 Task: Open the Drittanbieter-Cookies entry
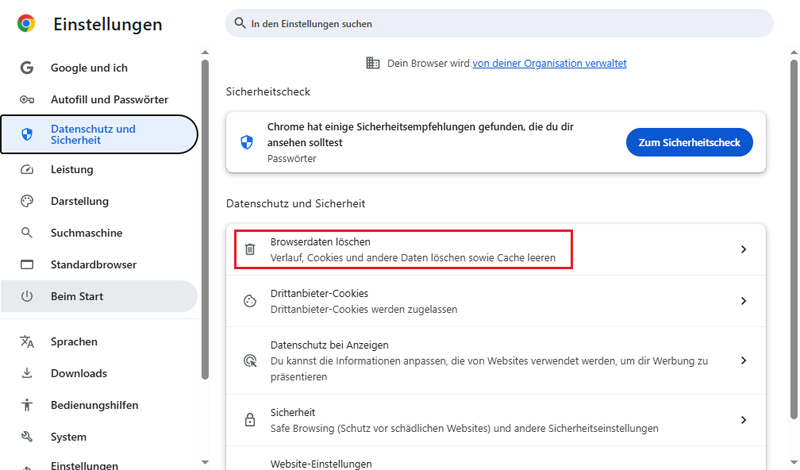pyautogui.click(x=495, y=301)
